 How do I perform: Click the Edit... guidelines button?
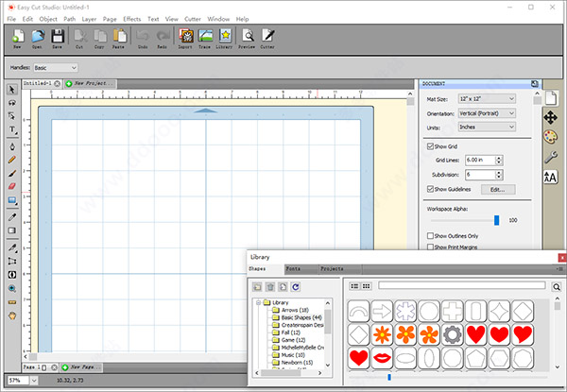498,189
